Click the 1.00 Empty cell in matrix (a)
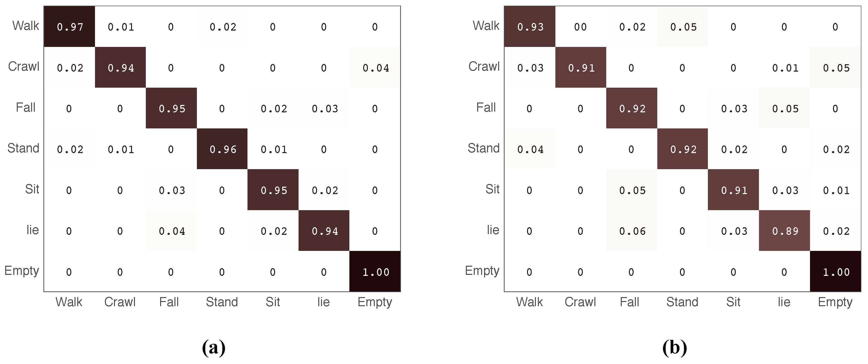The image size is (868, 364). point(375,272)
